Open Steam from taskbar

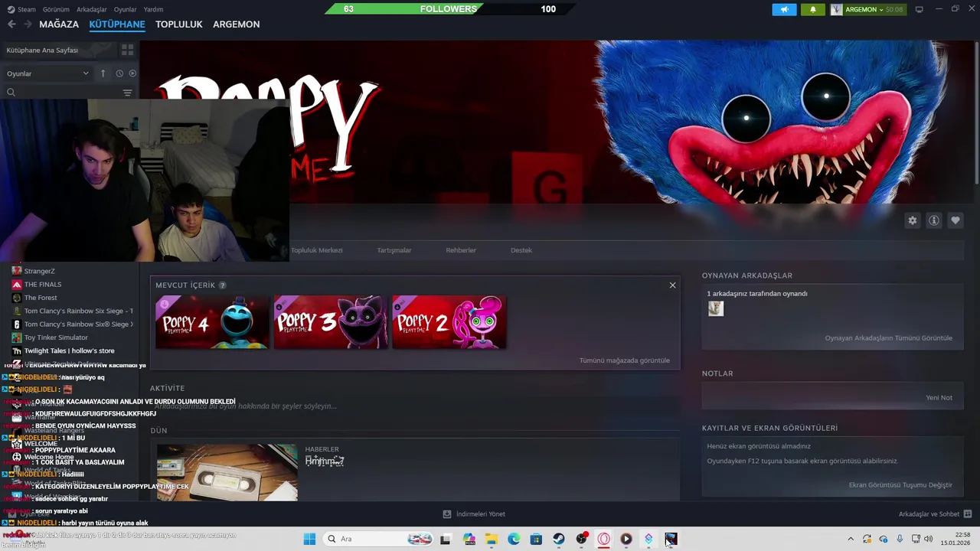(x=559, y=539)
